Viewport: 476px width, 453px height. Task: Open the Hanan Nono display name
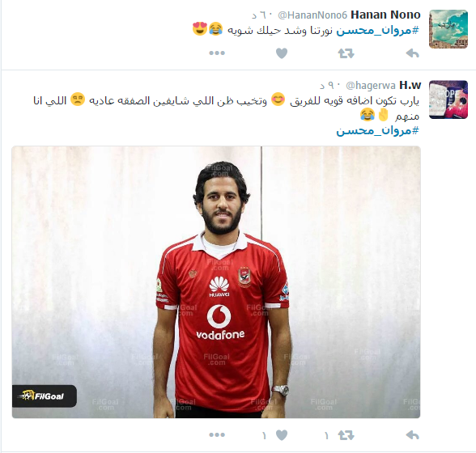tap(385, 15)
